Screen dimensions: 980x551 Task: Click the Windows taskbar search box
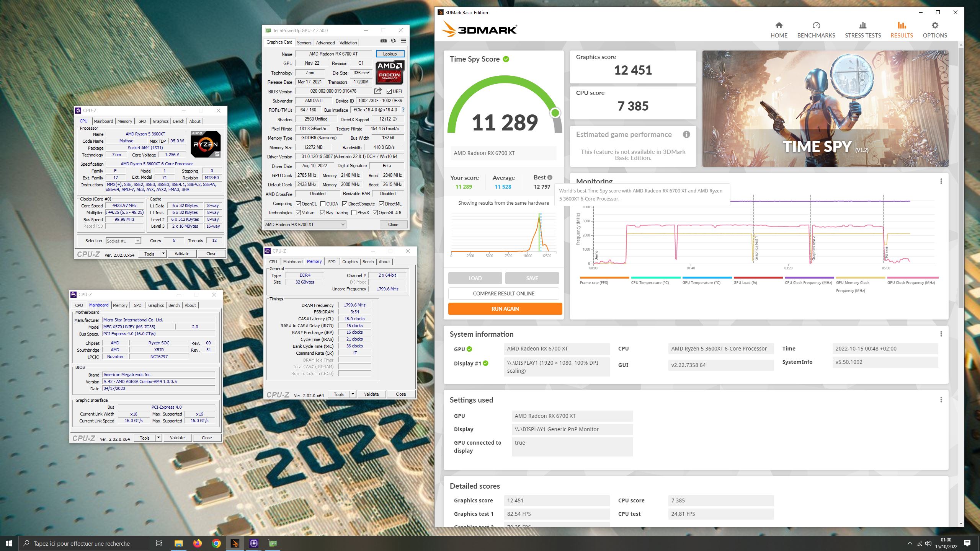pyautogui.click(x=84, y=543)
